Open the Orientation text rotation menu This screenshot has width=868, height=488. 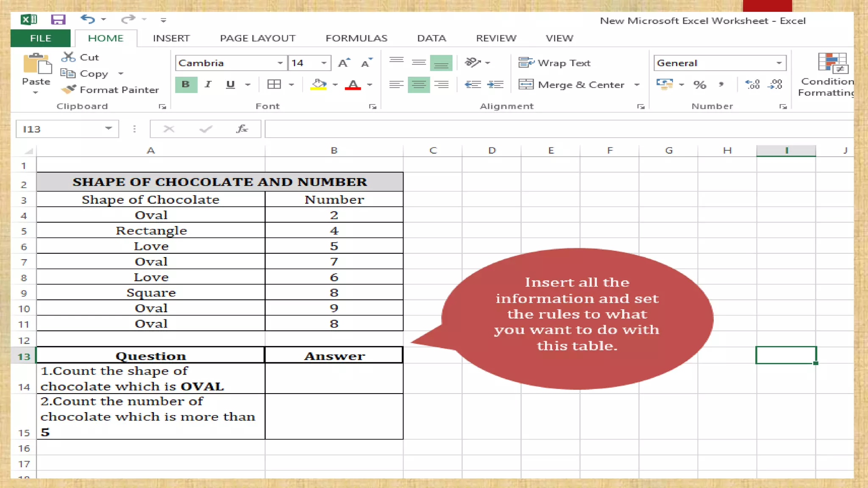click(x=477, y=63)
